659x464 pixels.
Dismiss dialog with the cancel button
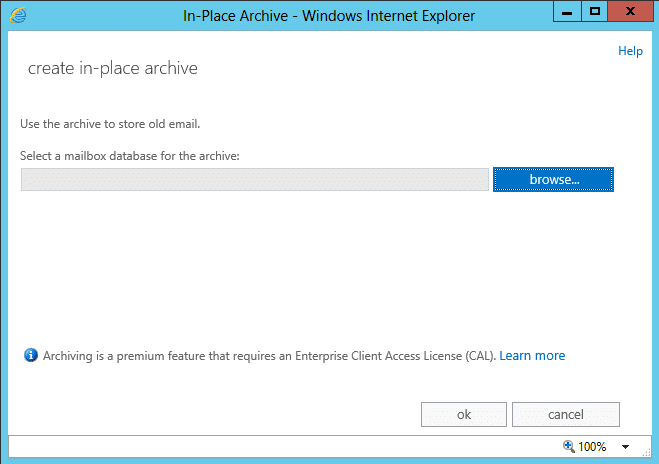click(x=566, y=414)
